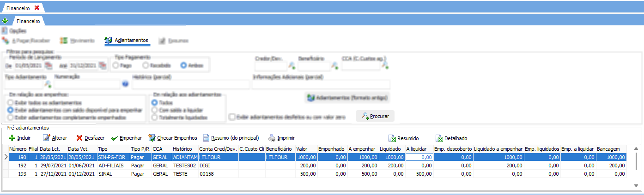
Task: Click the start date field
Action: [29, 65]
